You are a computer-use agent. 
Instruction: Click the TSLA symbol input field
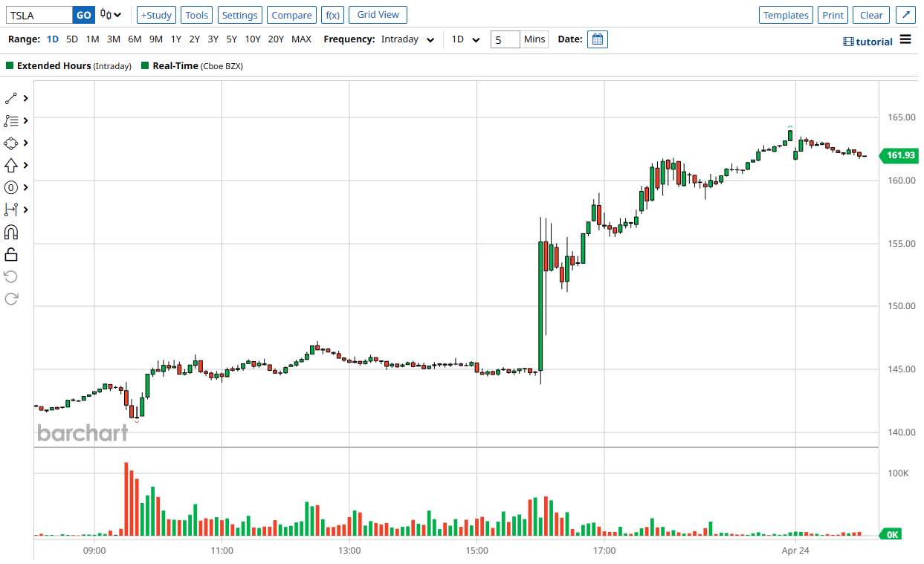point(39,15)
